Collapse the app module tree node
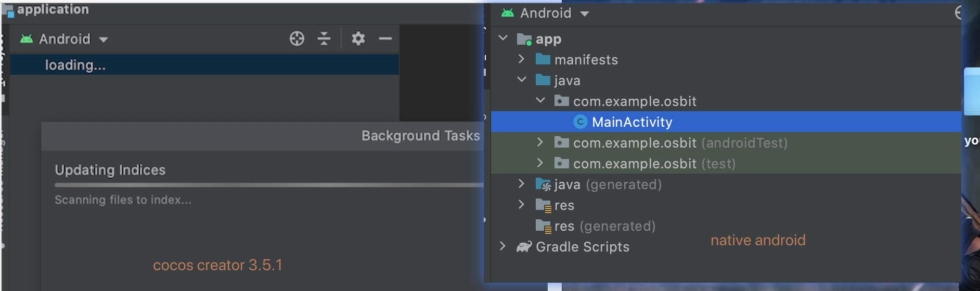The height and width of the screenshot is (291, 980). click(x=503, y=38)
